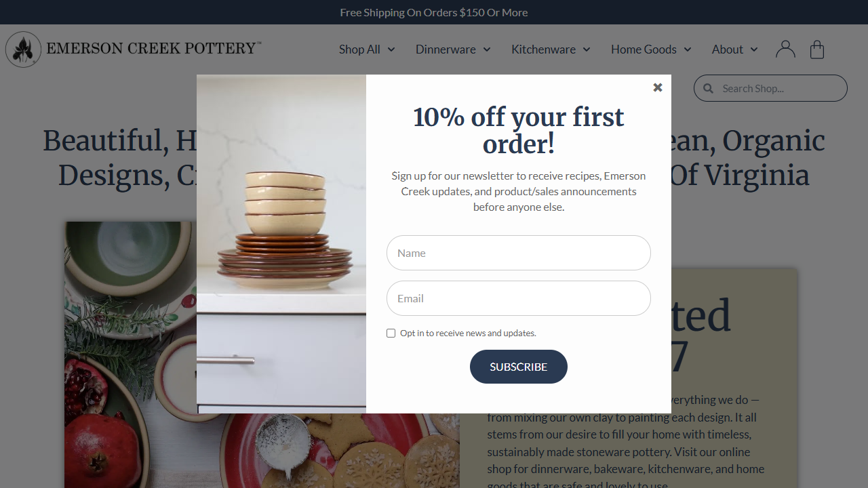
Task: Open the user account icon
Action: [785, 49]
